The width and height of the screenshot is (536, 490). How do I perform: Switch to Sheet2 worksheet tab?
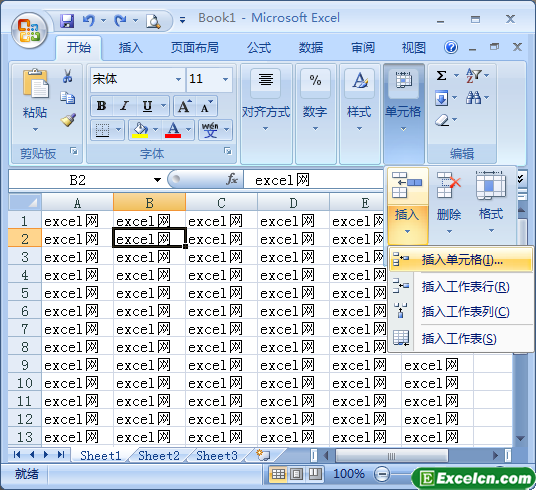click(x=159, y=455)
